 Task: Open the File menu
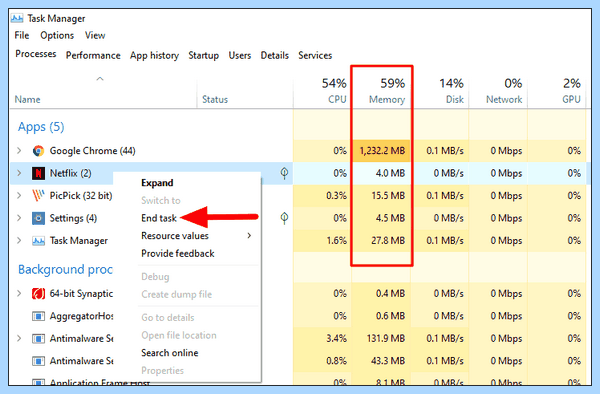point(22,35)
